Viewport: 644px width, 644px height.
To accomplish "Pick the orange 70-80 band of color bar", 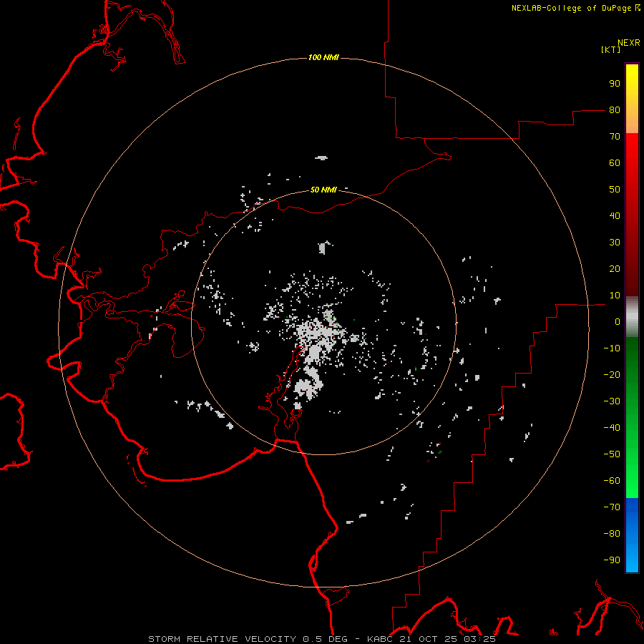I will click(632, 122).
